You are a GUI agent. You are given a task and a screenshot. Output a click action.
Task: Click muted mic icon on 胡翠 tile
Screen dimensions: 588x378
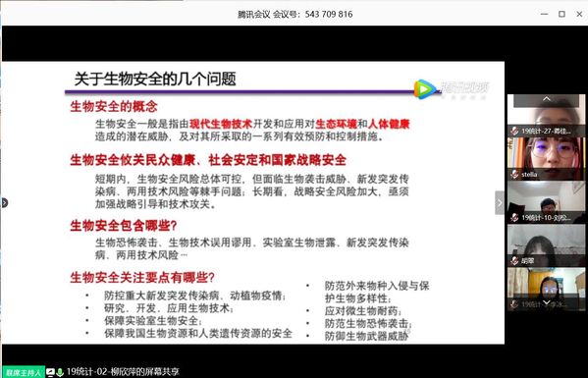pos(515,260)
